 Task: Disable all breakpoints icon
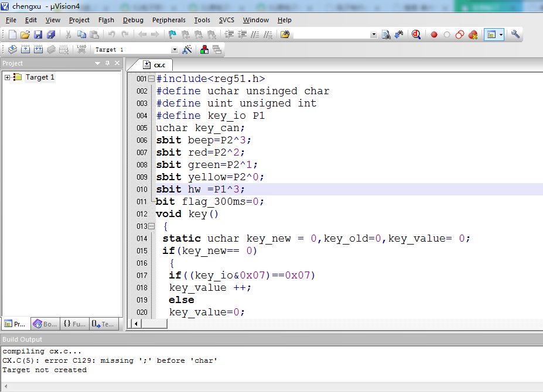(x=460, y=35)
